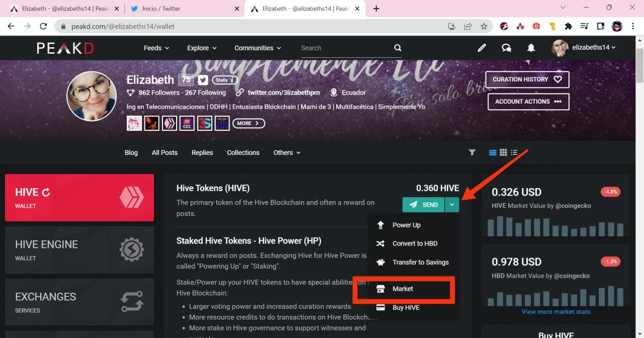The height and width of the screenshot is (338, 644).
Task: Click the 3S community badge
Action: [x=204, y=123]
